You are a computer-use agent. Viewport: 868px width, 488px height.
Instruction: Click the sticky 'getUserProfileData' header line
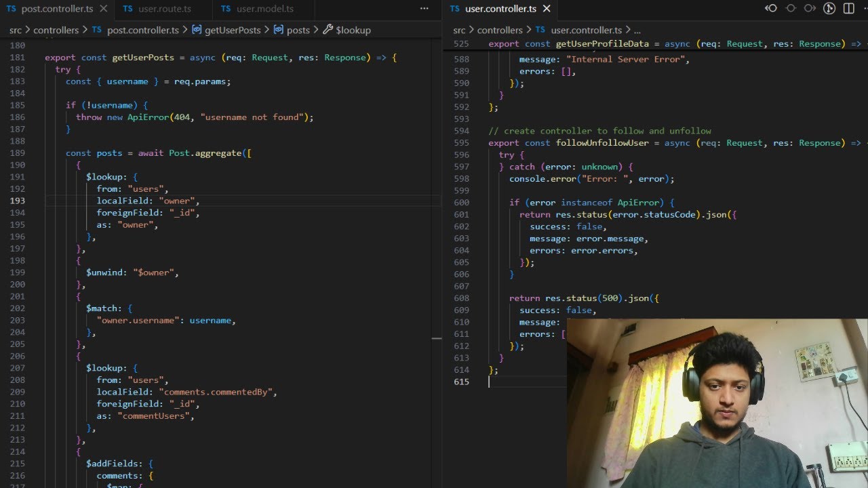coord(655,43)
